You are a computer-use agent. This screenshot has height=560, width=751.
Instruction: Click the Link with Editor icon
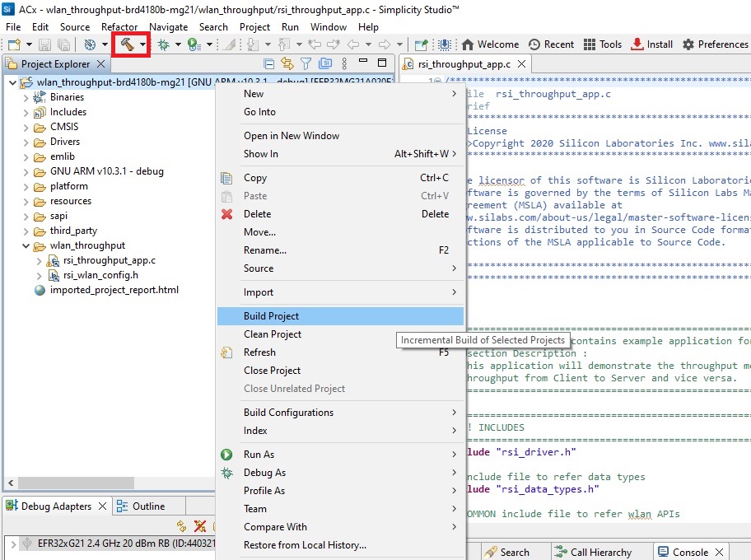coord(287,63)
